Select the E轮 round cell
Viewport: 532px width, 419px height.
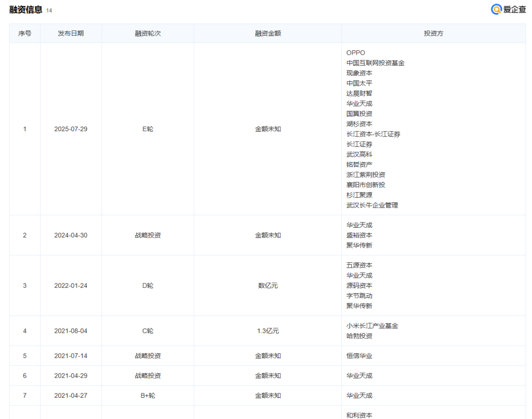pos(148,129)
